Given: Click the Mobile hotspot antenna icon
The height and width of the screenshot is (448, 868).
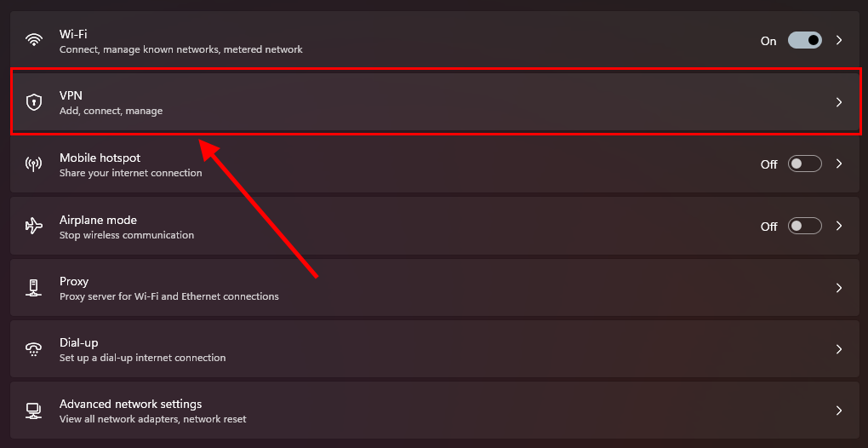Looking at the screenshot, I should tap(34, 164).
